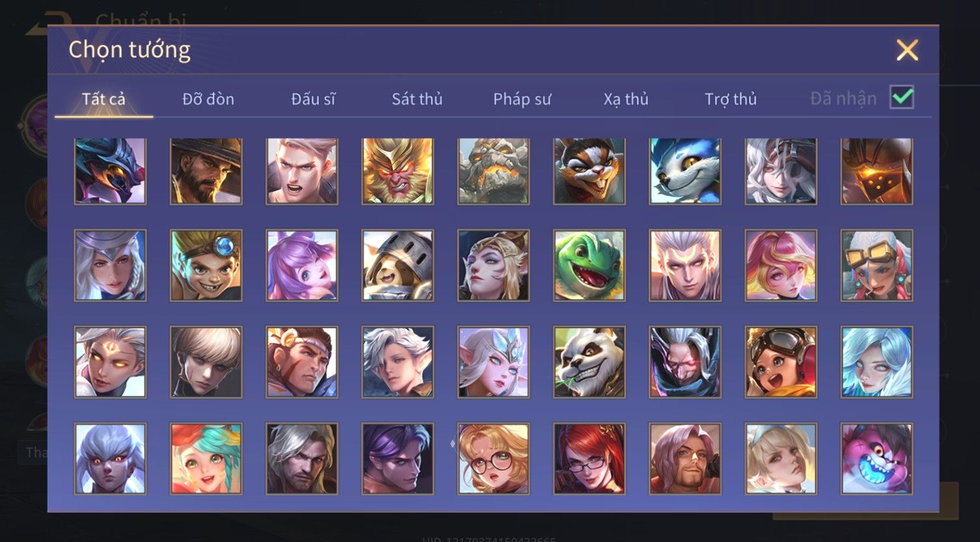This screenshot has height=542, width=980.
Task: Select the red-haired woman with glasses portrait
Action: pyautogui.click(x=589, y=459)
